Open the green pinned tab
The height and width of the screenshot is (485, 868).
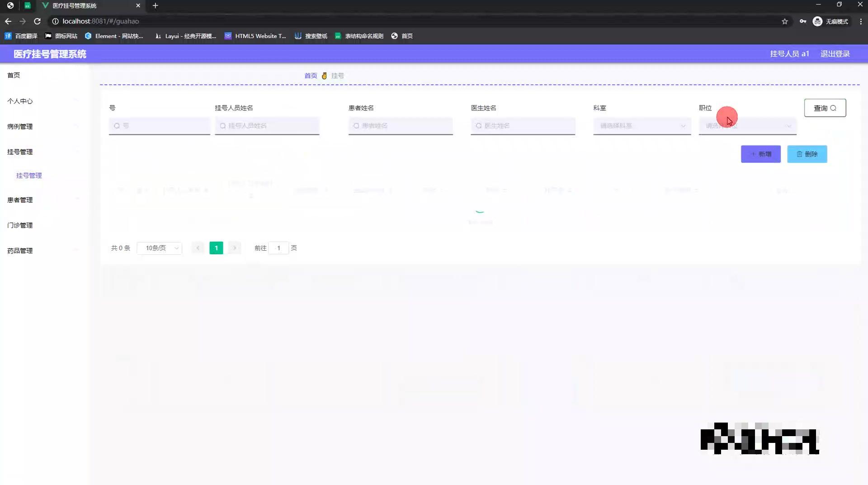coord(28,5)
